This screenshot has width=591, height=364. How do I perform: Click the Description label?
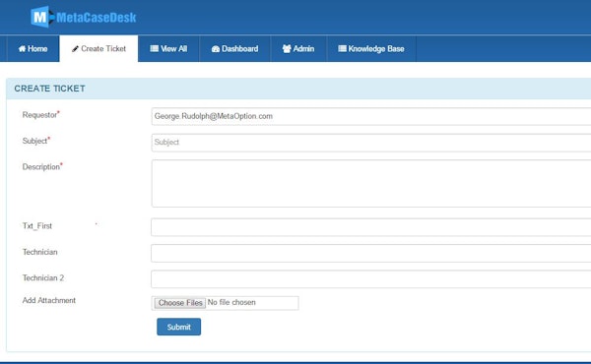[41, 167]
